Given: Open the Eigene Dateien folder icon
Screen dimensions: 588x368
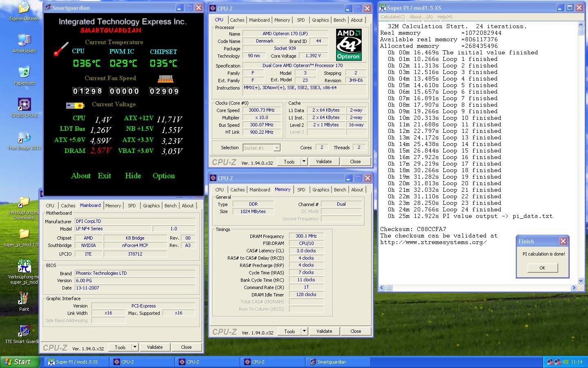Looking at the screenshot, I should coord(24,8).
